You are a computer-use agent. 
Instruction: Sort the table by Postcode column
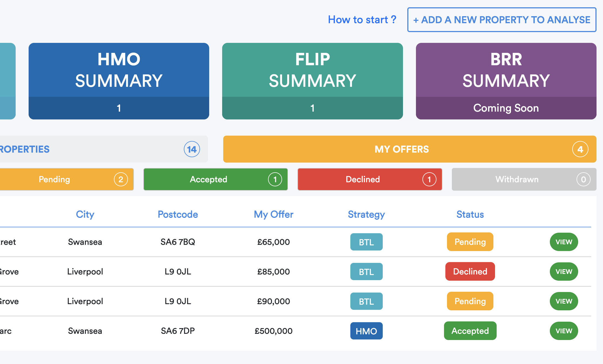coord(178,214)
